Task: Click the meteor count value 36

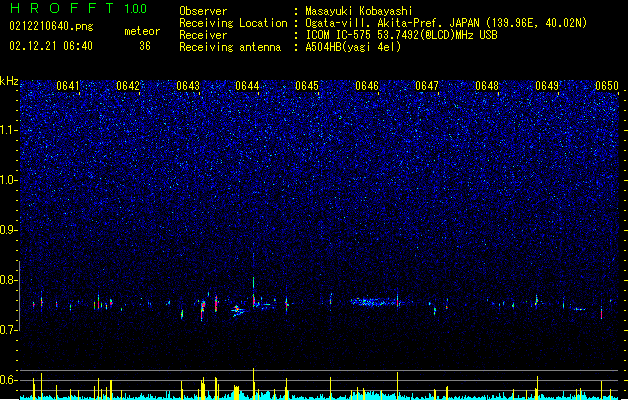Action: (145, 46)
